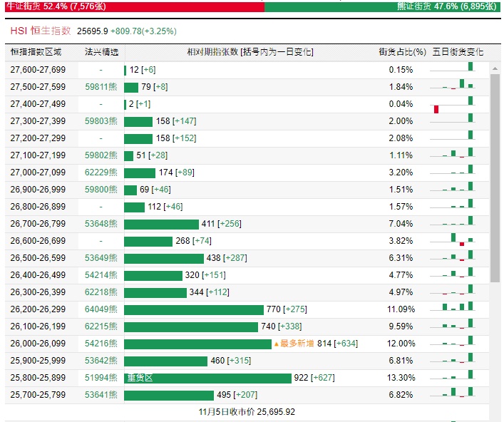Click five-day sparkline for 26,600-26,699 row
Viewport: 504px width, 422px height.
(x=453, y=241)
